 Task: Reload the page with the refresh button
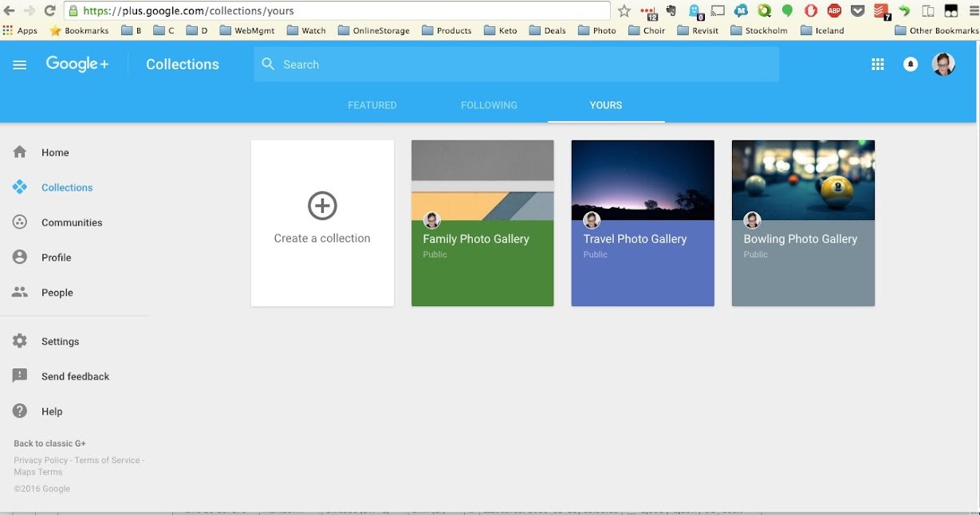[49, 11]
